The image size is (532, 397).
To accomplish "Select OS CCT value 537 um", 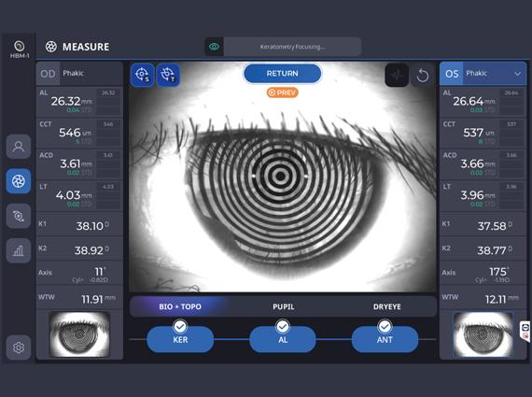I will tap(479, 133).
